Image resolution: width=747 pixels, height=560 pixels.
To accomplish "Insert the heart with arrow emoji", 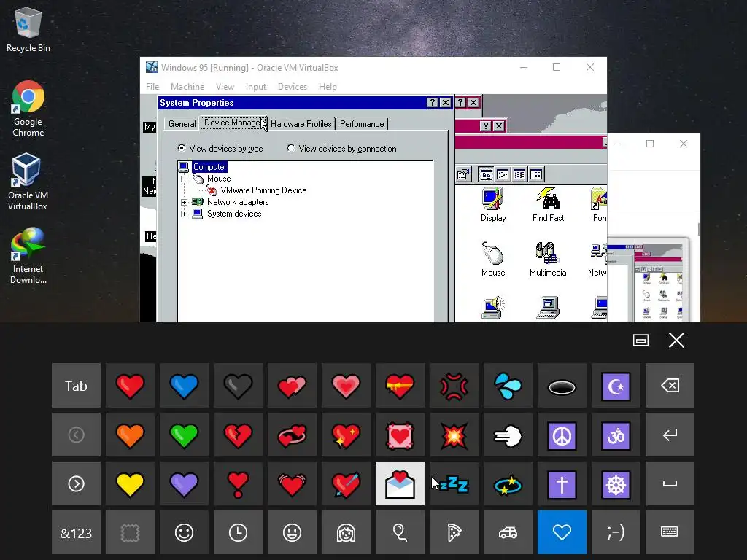I will (x=346, y=484).
